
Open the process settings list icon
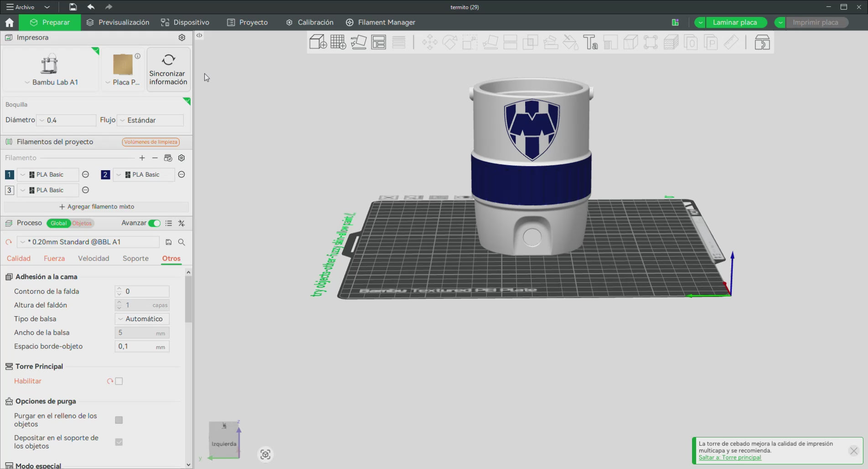pos(169,223)
